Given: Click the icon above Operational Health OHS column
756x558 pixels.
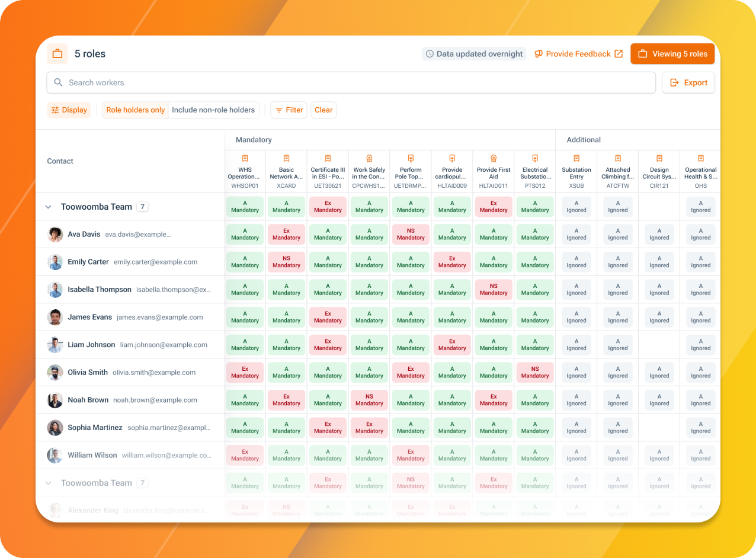Looking at the screenshot, I should click(x=701, y=159).
